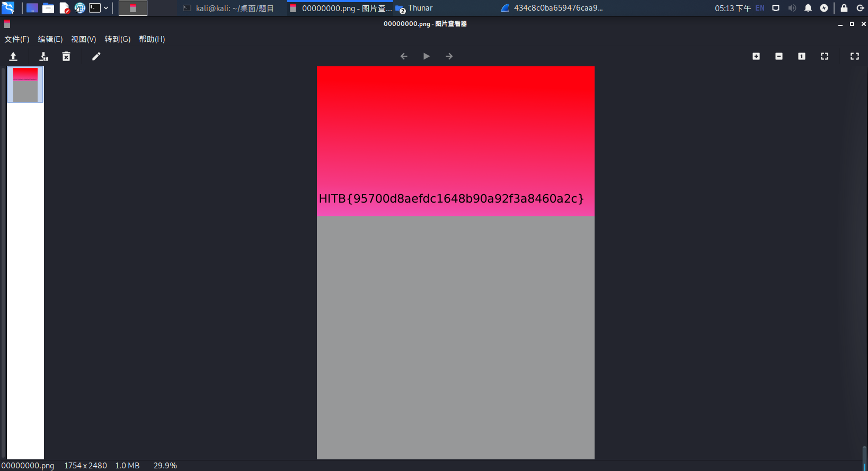Open the 文件(F) menu
868x471 pixels.
click(17, 39)
